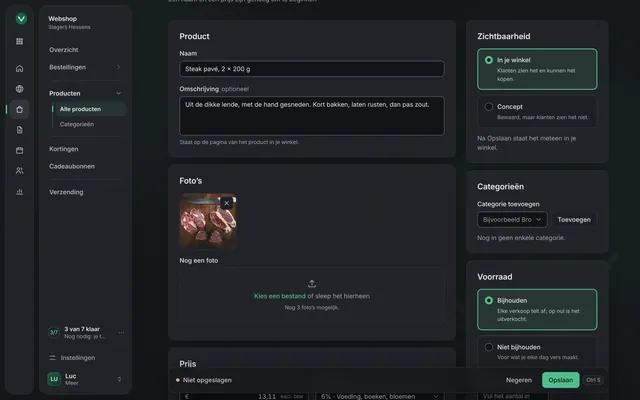
Task: Open Cadeaubonnen in the sidebar
Action: tap(72, 166)
